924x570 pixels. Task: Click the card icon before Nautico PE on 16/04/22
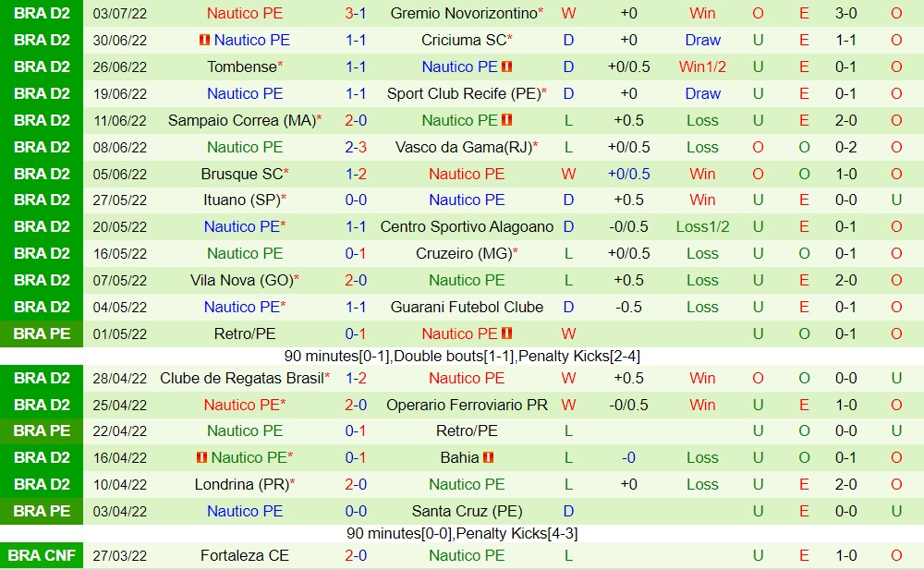pos(201,457)
